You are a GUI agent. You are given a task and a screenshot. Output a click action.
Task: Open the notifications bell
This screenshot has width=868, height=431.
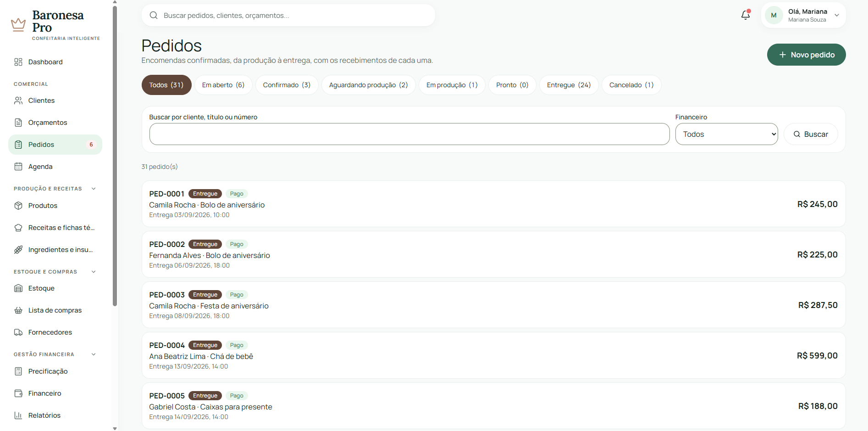pyautogui.click(x=746, y=15)
